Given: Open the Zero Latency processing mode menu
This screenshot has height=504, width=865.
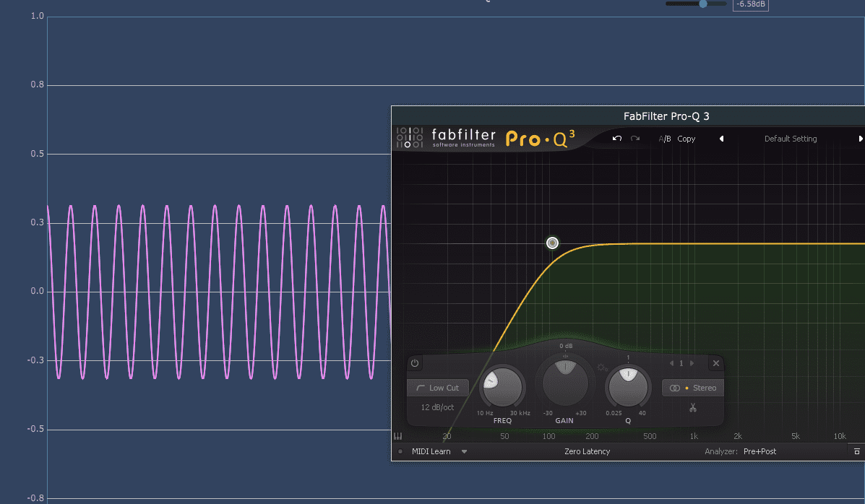Looking at the screenshot, I should click(x=587, y=451).
